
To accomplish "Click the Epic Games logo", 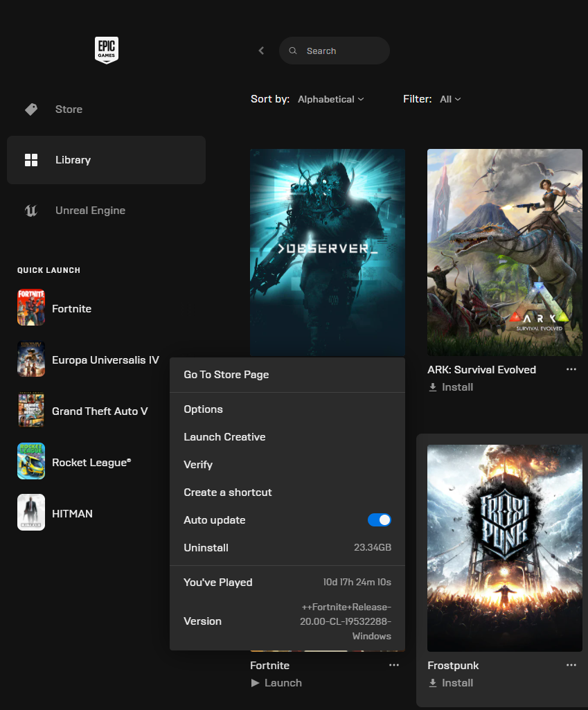I will click(x=107, y=50).
